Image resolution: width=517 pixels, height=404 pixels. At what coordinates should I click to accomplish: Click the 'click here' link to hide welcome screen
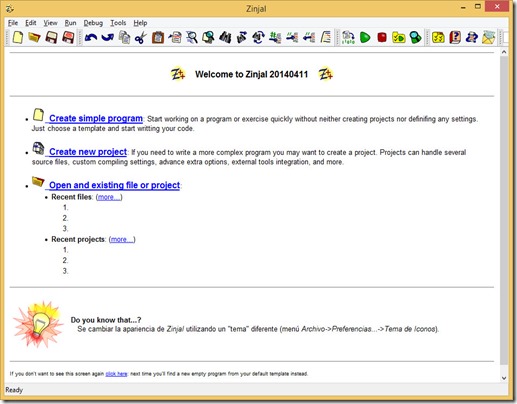[116, 374]
